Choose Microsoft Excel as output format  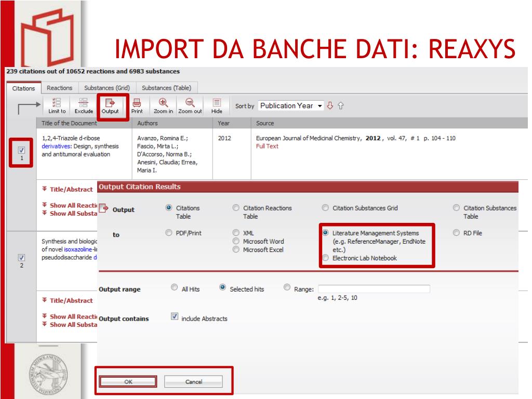pos(236,249)
